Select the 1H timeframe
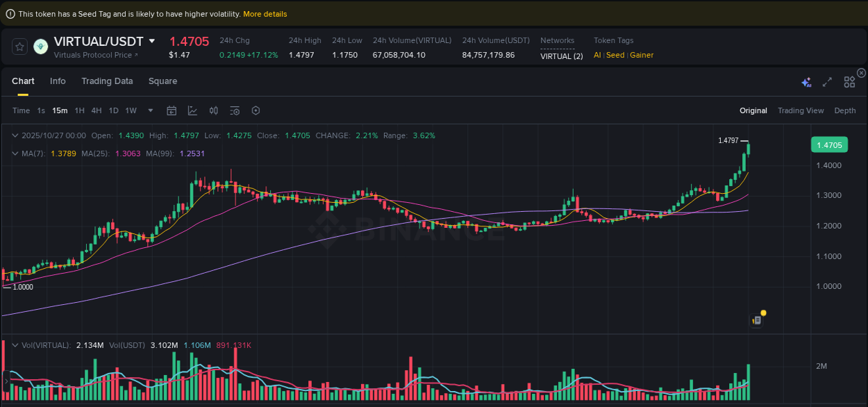 (x=79, y=110)
